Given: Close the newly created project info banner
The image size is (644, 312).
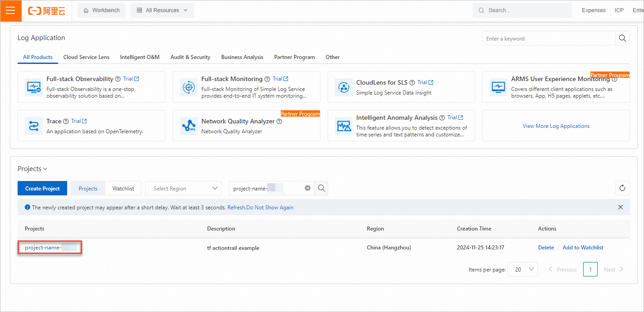Looking at the screenshot, I should [x=621, y=208].
